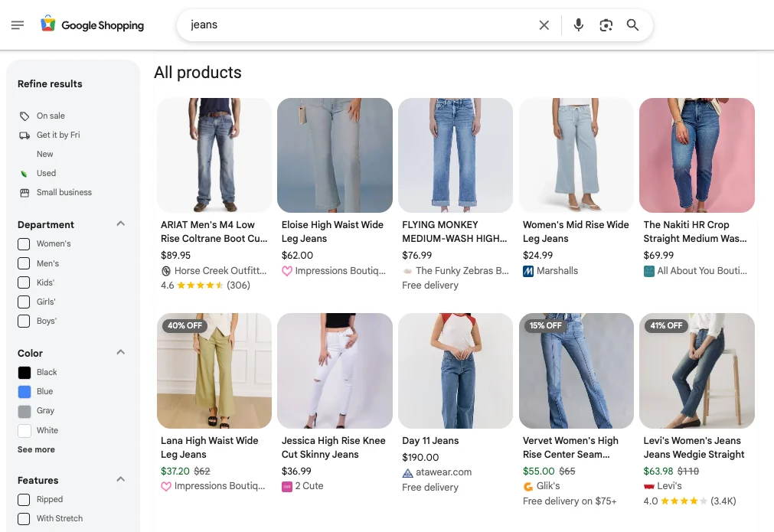Click Levi's Women's Jeans Wedgie title

694,448
